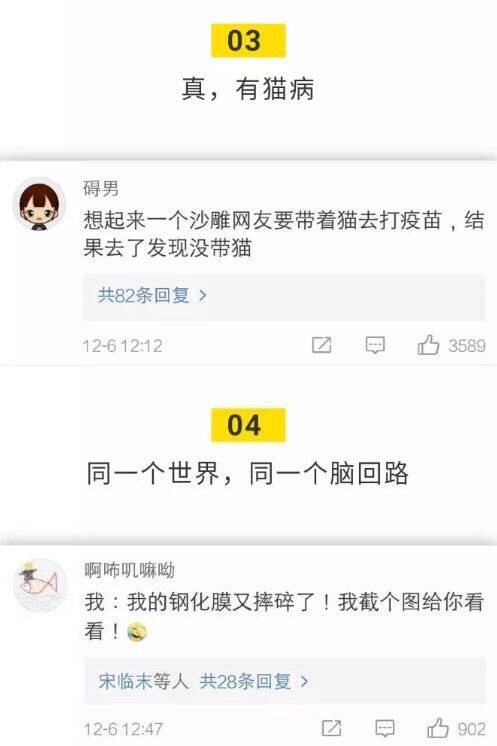The image size is (497, 746).
Task: Tap the repost icon on the 12-6 12:47 comment
Action: [331, 728]
